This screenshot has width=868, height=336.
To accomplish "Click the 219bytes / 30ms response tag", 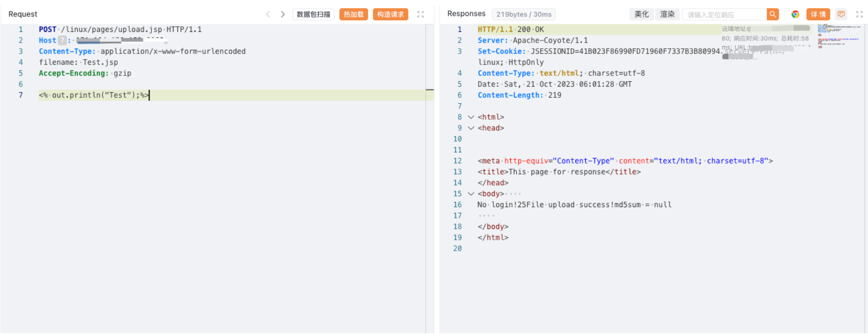I will tap(523, 15).
